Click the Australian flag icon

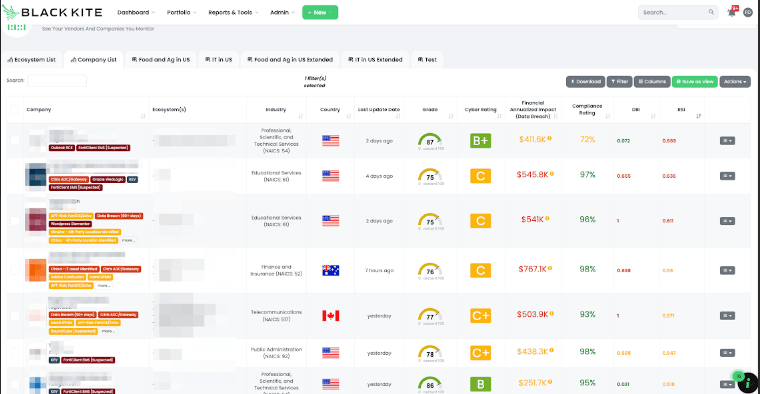point(331,270)
